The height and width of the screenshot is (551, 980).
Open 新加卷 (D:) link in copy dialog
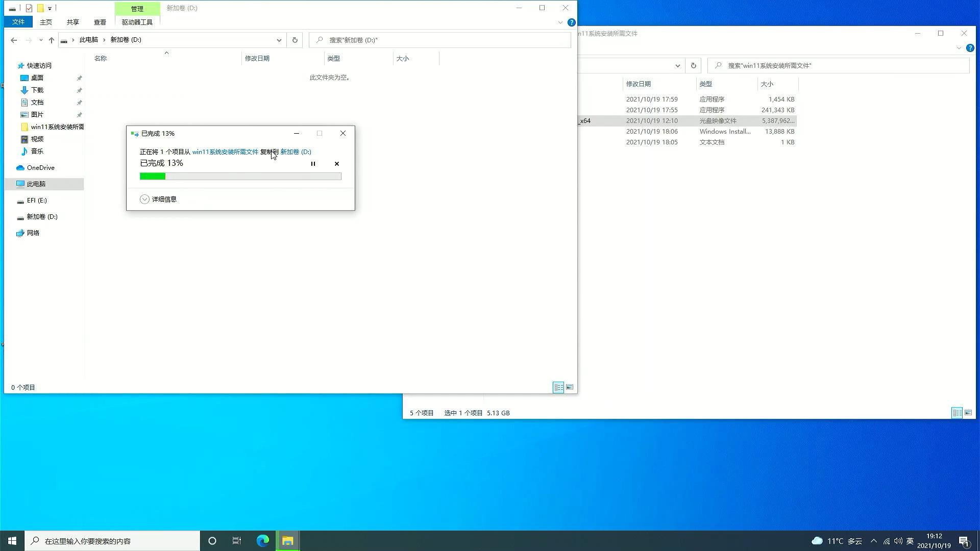coord(296,152)
